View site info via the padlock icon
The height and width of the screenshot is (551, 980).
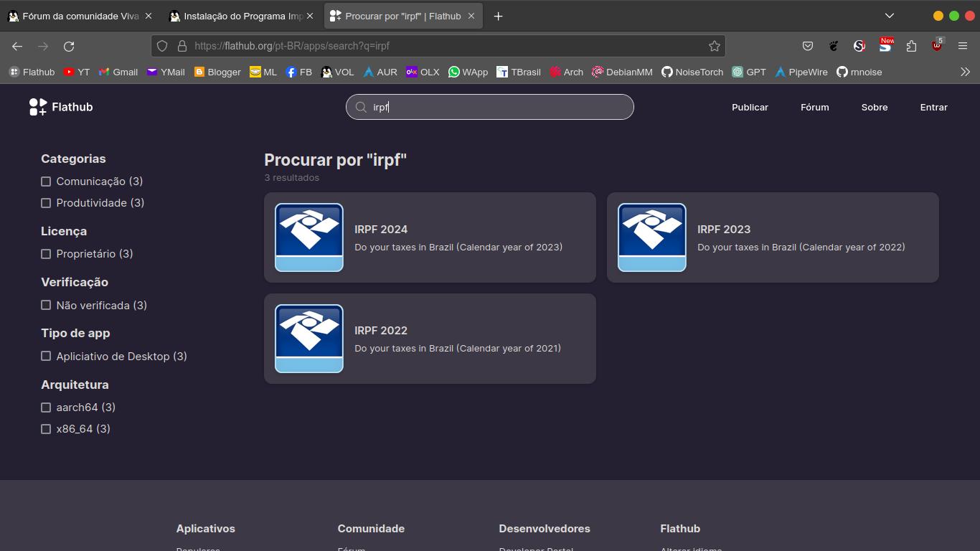click(182, 46)
